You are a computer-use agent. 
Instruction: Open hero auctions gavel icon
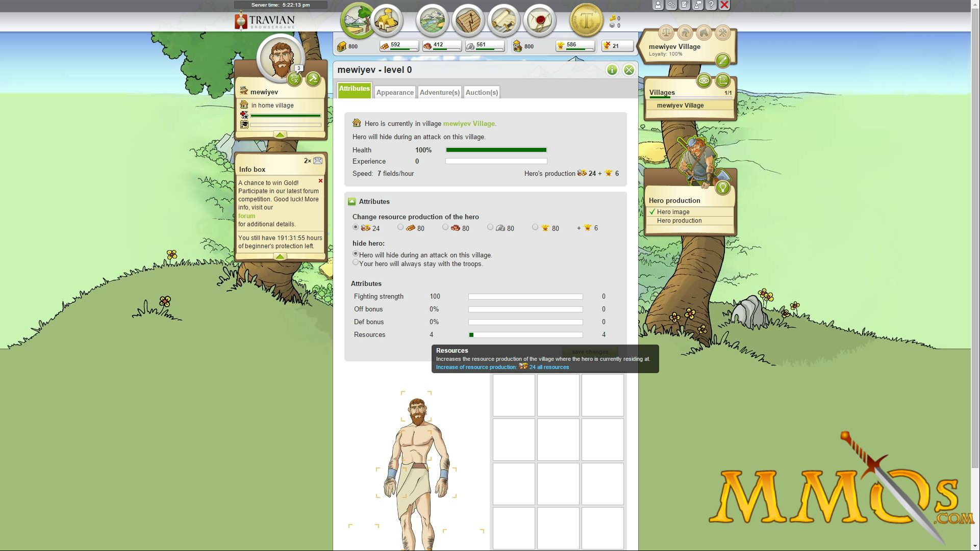[313, 78]
